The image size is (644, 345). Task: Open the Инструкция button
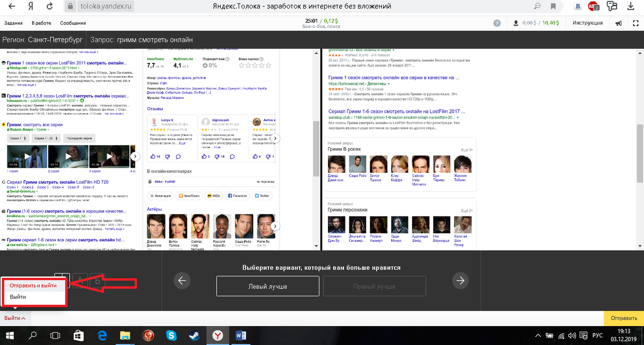tap(588, 23)
